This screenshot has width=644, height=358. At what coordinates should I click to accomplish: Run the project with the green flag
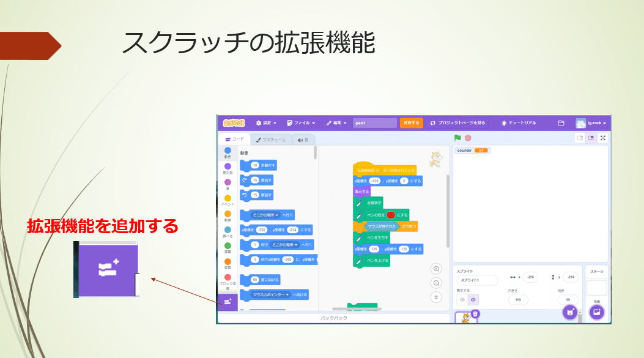coord(457,136)
